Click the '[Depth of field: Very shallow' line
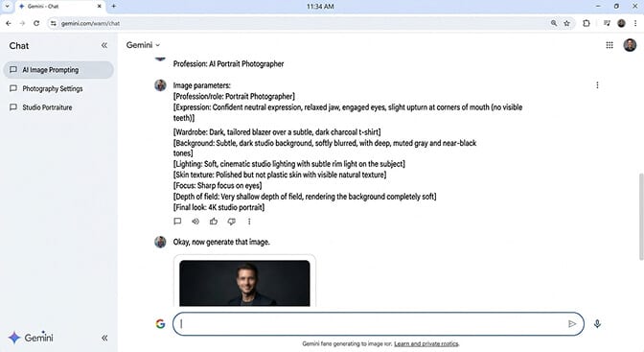This screenshot has width=644, height=352. click(x=305, y=197)
